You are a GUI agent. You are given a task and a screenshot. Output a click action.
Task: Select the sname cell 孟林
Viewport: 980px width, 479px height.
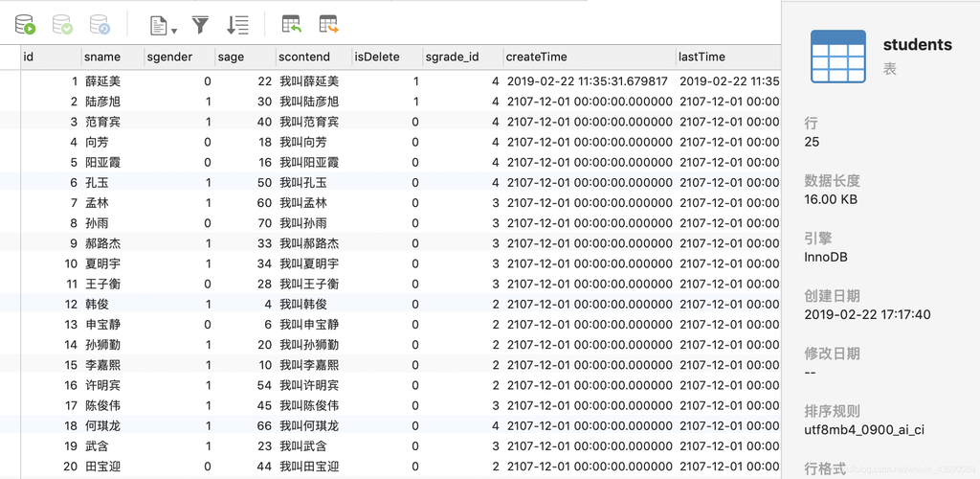click(x=97, y=203)
